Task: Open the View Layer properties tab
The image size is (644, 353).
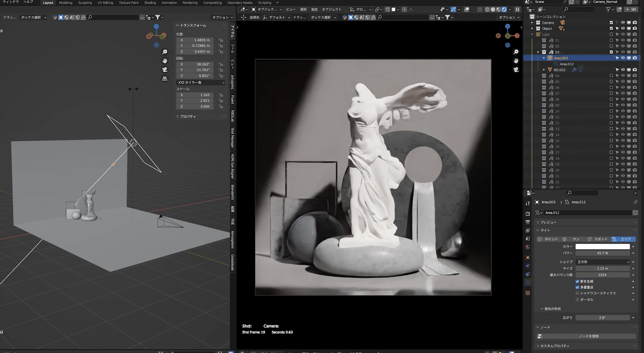Action: pyautogui.click(x=528, y=230)
